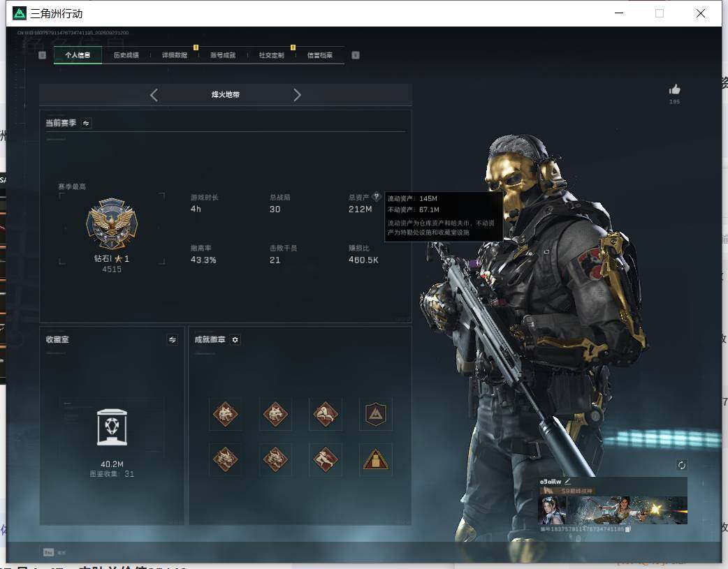Switch the 当前赛季 season view swap icon
Screen dimensions: 728x569
point(86,123)
